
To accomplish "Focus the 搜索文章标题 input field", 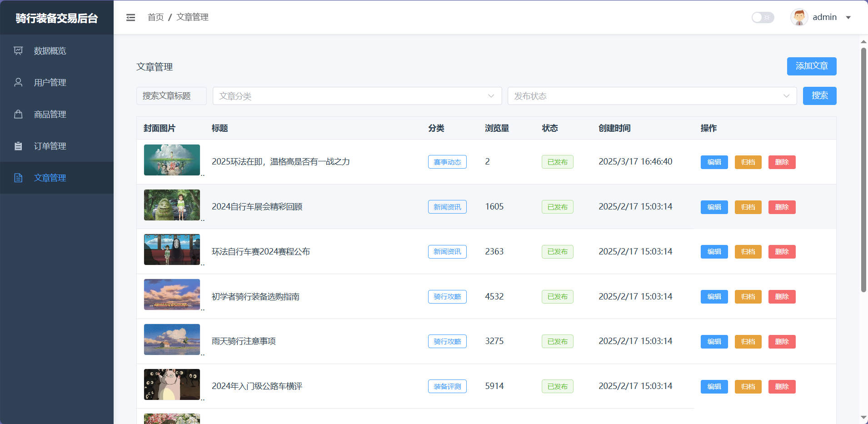I will (x=171, y=96).
